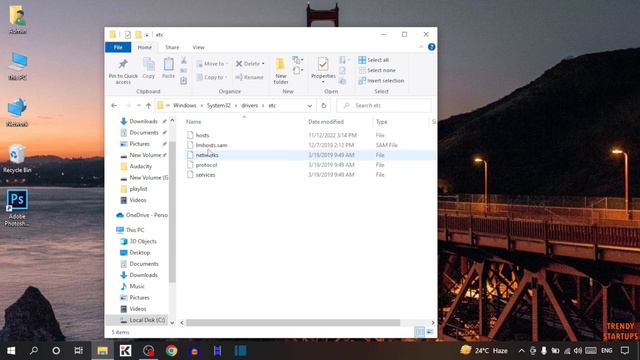Open the Windows Start menu
The height and width of the screenshot is (360, 640).
coord(11,351)
